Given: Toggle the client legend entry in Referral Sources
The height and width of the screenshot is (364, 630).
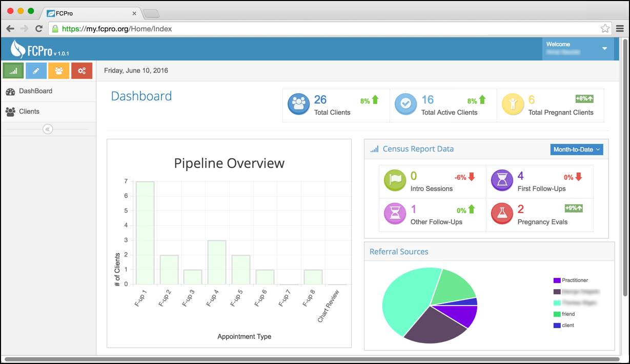Looking at the screenshot, I should pyautogui.click(x=567, y=326).
